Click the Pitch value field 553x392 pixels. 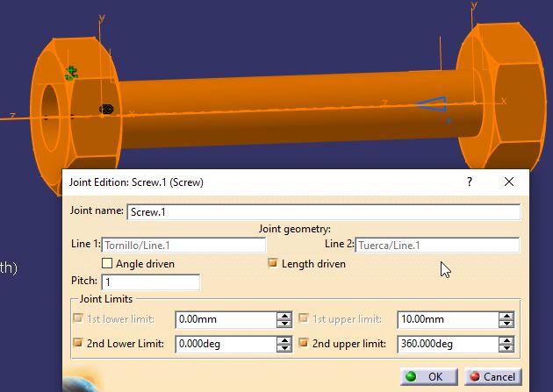pos(151,282)
